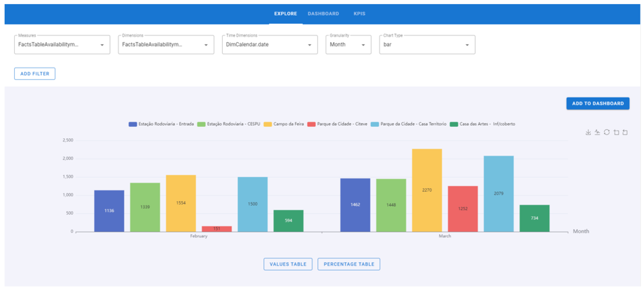Download the chart as an image

click(588, 132)
